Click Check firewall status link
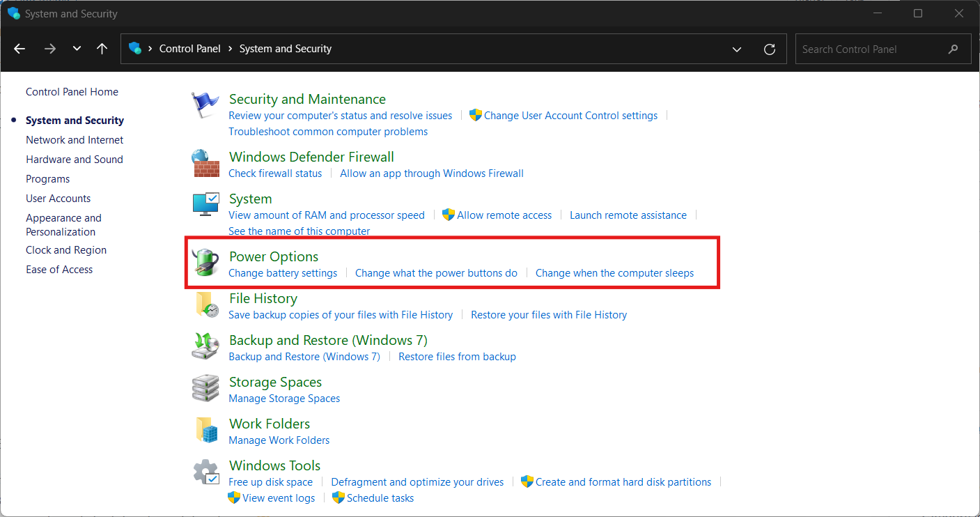The width and height of the screenshot is (980, 517). (x=275, y=173)
